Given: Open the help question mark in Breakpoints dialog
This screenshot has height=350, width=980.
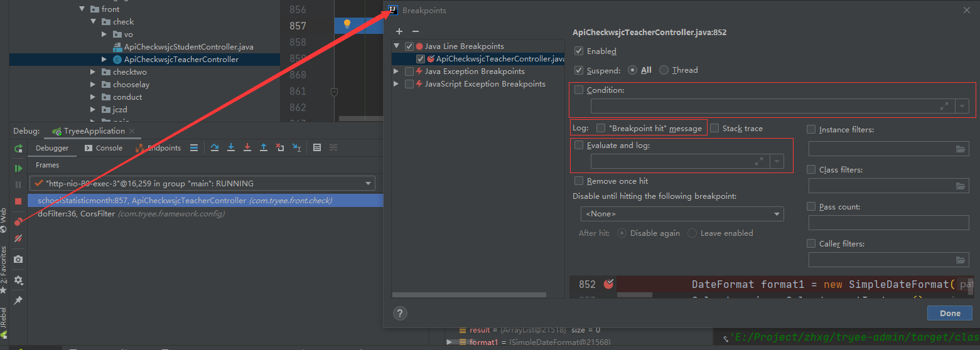Looking at the screenshot, I should click(x=400, y=314).
